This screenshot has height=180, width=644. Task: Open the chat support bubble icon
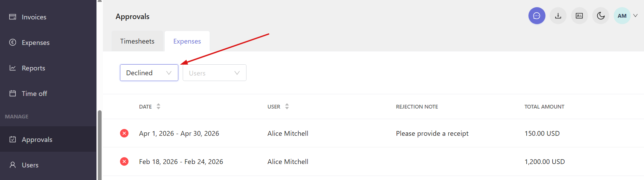pyautogui.click(x=537, y=16)
